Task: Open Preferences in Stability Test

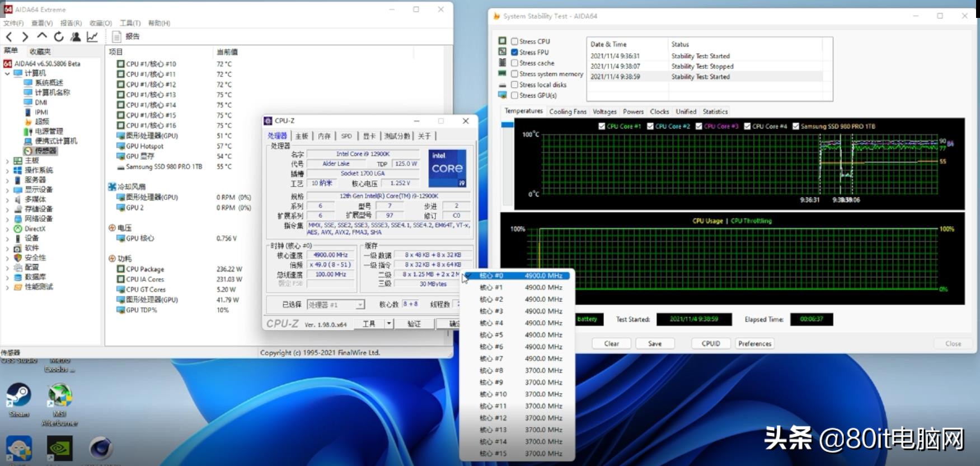Action: [754, 343]
